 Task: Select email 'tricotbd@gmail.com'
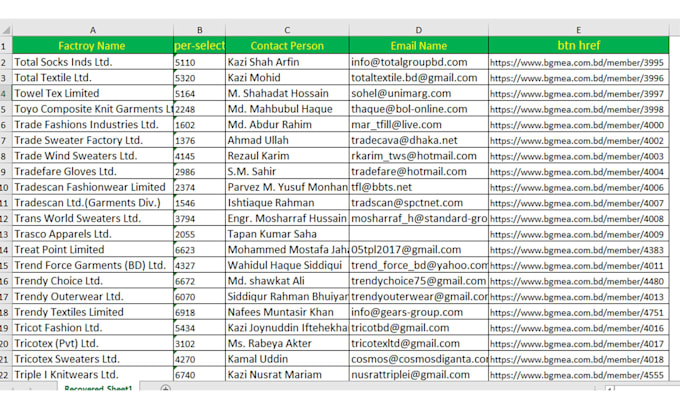point(418,327)
